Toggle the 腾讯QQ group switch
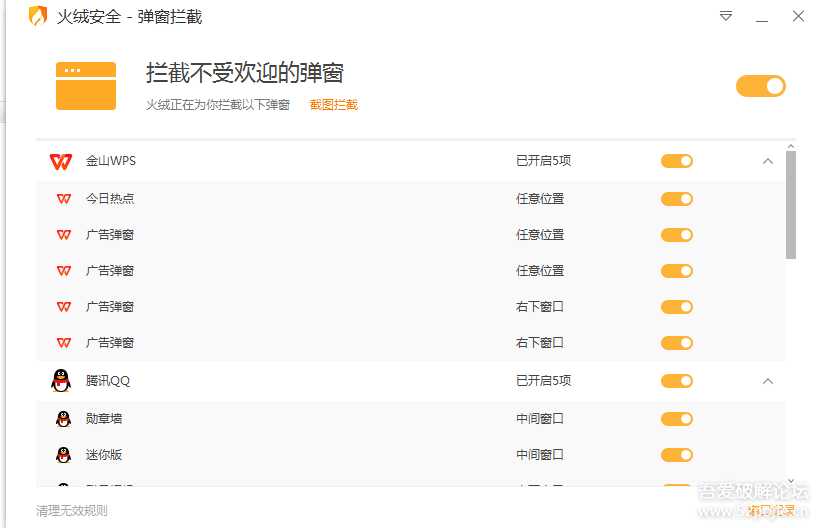This screenshot has width=818, height=528. (677, 381)
